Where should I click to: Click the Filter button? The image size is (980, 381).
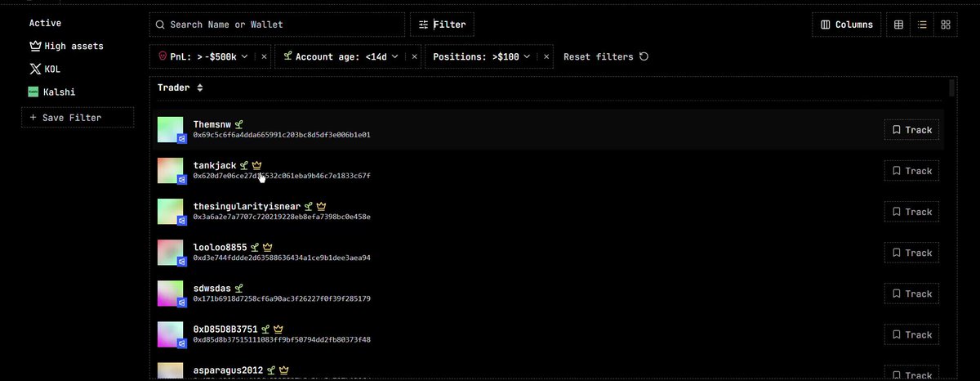click(x=442, y=25)
